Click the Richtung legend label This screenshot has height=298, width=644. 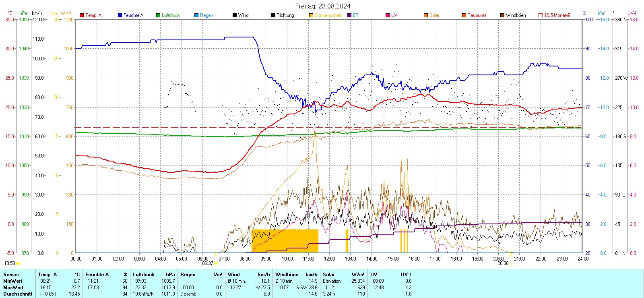(x=285, y=15)
